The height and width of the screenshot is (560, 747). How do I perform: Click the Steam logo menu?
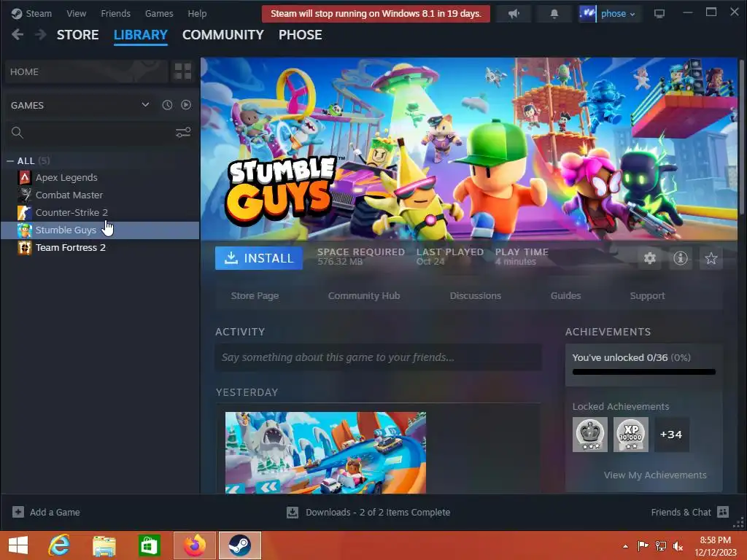[32, 14]
